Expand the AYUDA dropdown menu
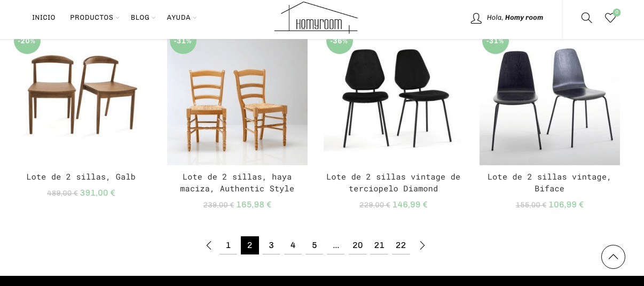Viewport: 644px width, 286px height. click(x=182, y=18)
